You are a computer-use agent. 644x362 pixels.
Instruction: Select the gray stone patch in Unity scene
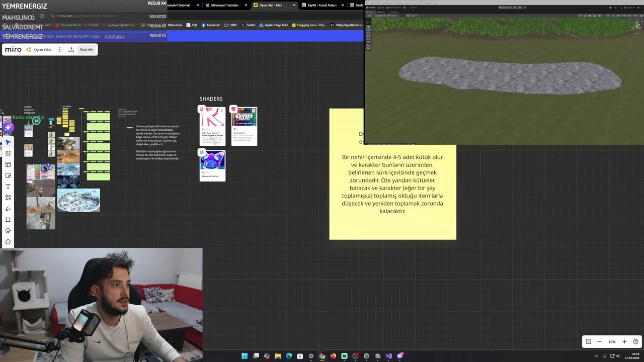pyautogui.click(x=510, y=75)
